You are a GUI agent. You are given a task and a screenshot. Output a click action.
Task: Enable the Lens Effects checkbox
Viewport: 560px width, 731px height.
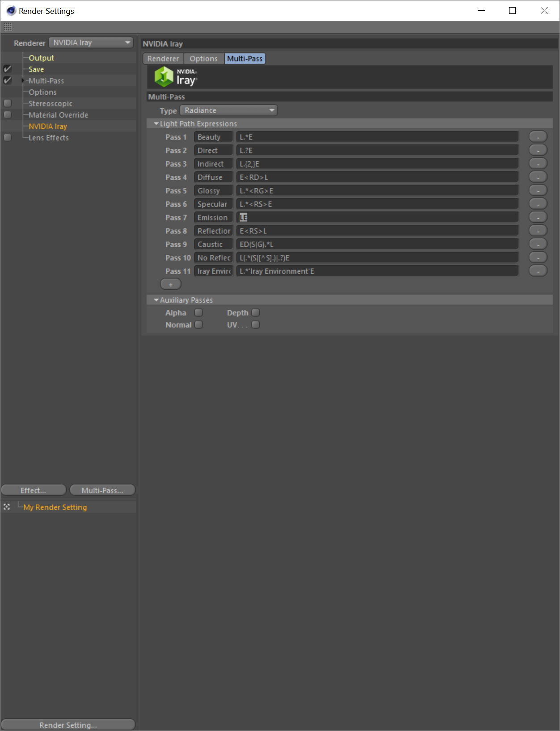coord(8,137)
